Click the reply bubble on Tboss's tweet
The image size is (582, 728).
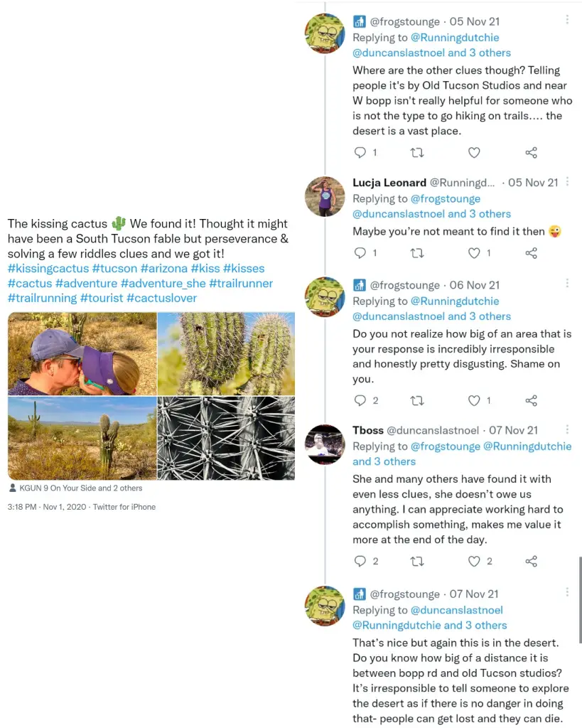pos(360,562)
